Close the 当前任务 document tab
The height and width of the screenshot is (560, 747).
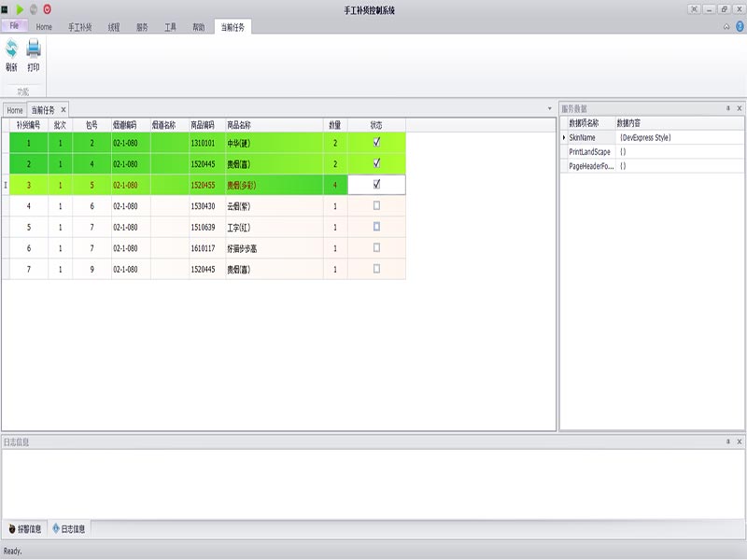63,110
